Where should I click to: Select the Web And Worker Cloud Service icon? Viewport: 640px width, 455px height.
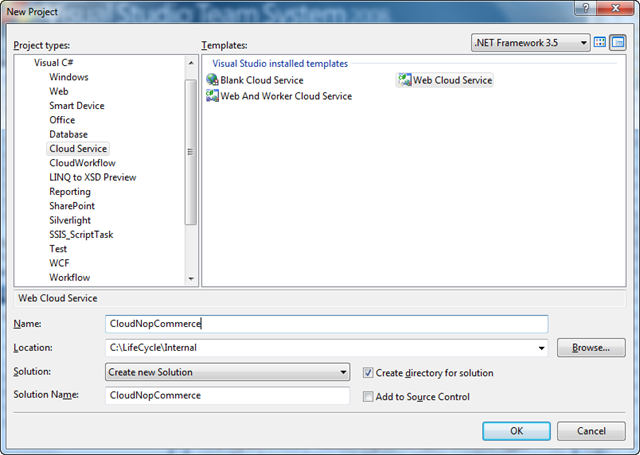click(212, 96)
